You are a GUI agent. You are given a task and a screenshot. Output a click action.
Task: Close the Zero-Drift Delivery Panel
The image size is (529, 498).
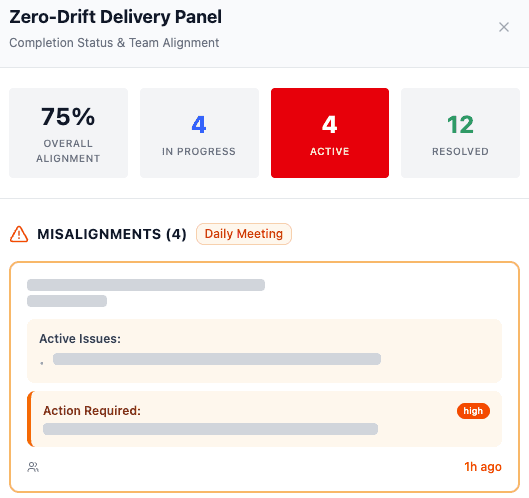click(x=504, y=27)
